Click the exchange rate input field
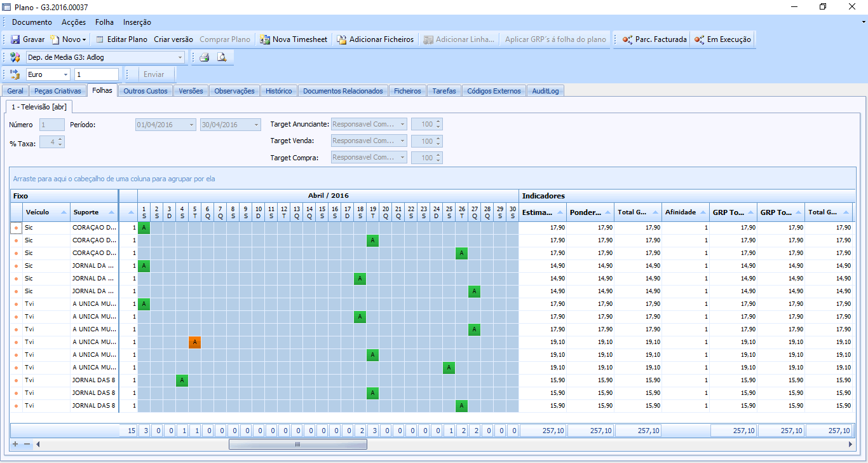Viewport: 868px width, 463px height. pos(96,74)
